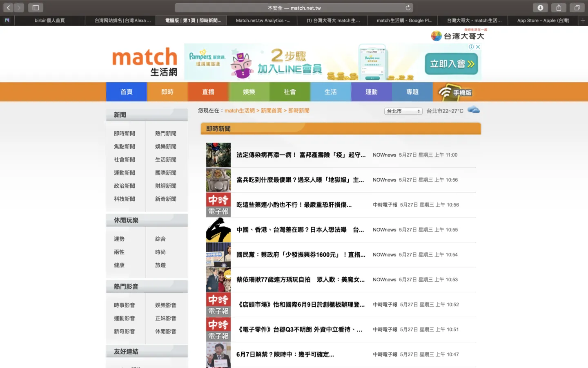Screen dimensions: 588x368
Task: Switch to the App Store - Apple tab
Action: click(x=543, y=20)
